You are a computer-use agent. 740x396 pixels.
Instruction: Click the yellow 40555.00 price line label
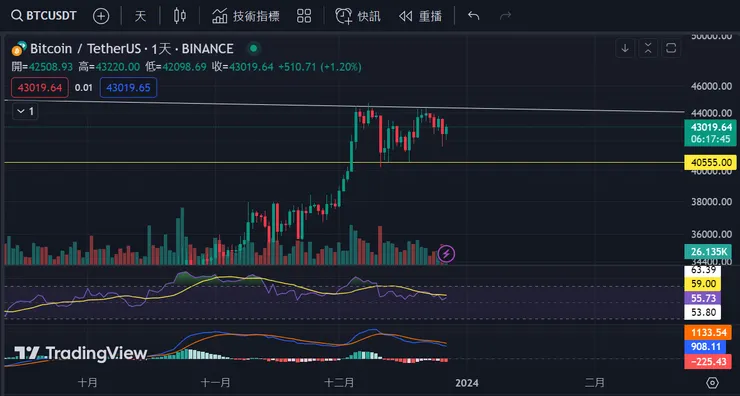click(710, 163)
